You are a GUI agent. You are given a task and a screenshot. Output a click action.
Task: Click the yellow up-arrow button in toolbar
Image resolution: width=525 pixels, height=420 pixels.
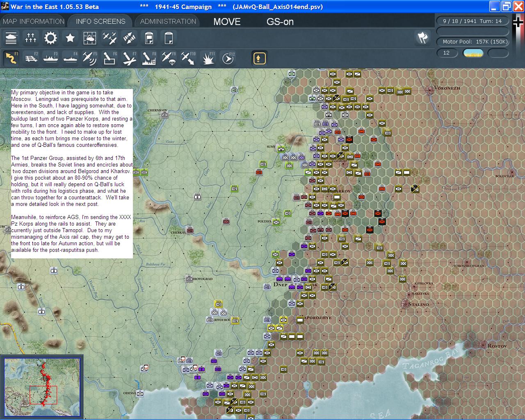point(259,58)
